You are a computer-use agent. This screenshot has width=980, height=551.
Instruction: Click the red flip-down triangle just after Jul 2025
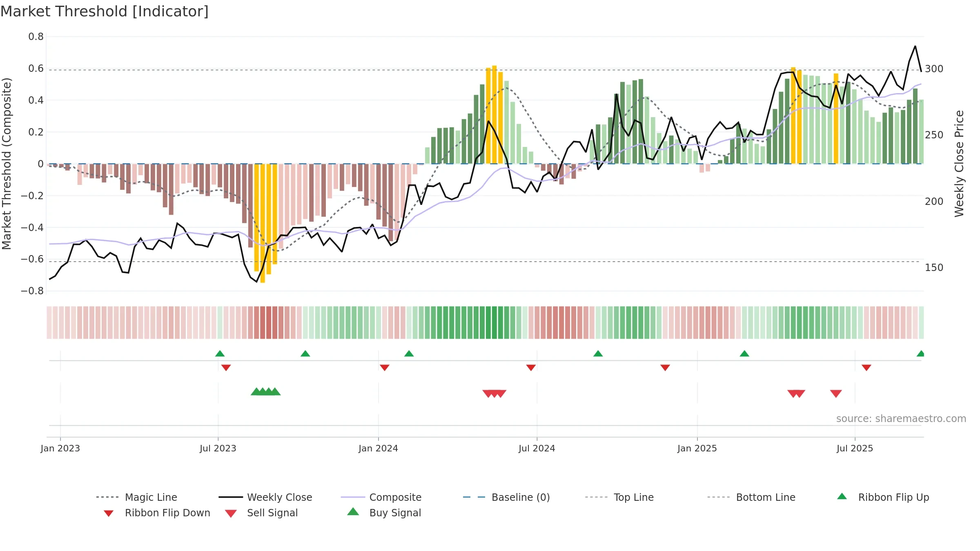(x=866, y=368)
